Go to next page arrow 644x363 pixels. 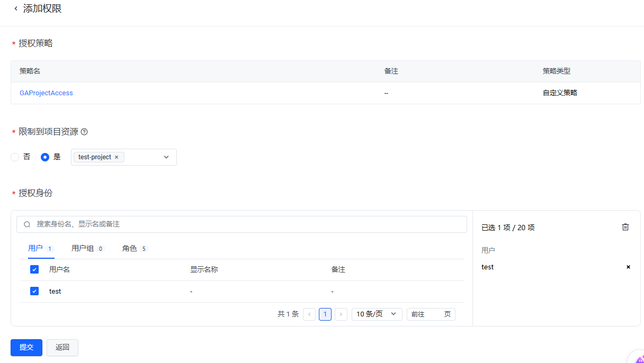(x=341, y=314)
